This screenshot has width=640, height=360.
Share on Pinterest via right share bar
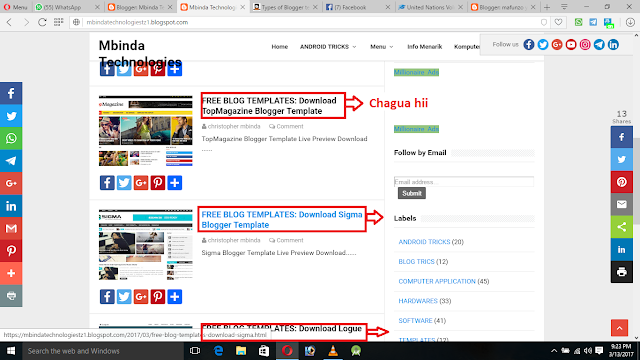[622, 182]
